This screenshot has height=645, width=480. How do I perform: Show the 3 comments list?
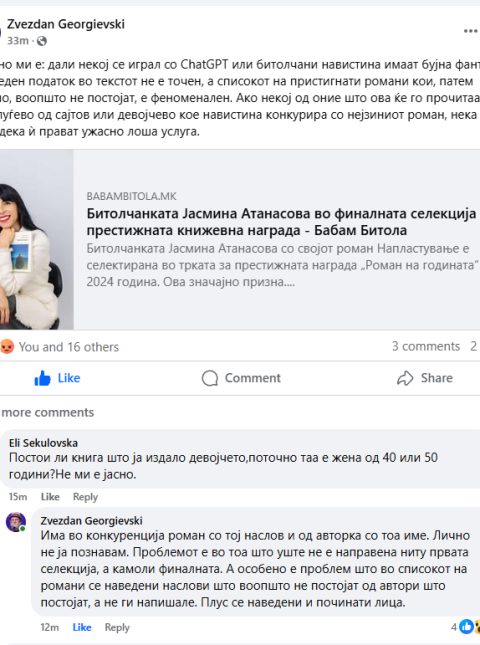tap(426, 346)
